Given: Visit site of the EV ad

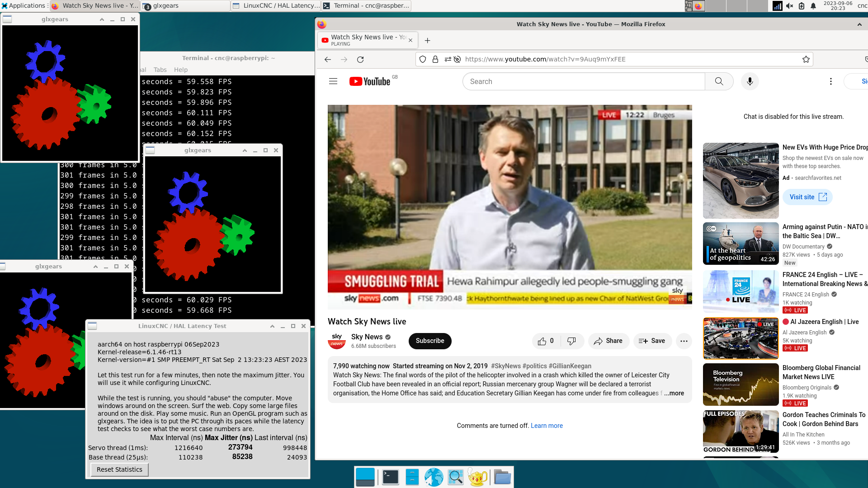Looking at the screenshot, I should pyautogui.click(x=807, y=197).
